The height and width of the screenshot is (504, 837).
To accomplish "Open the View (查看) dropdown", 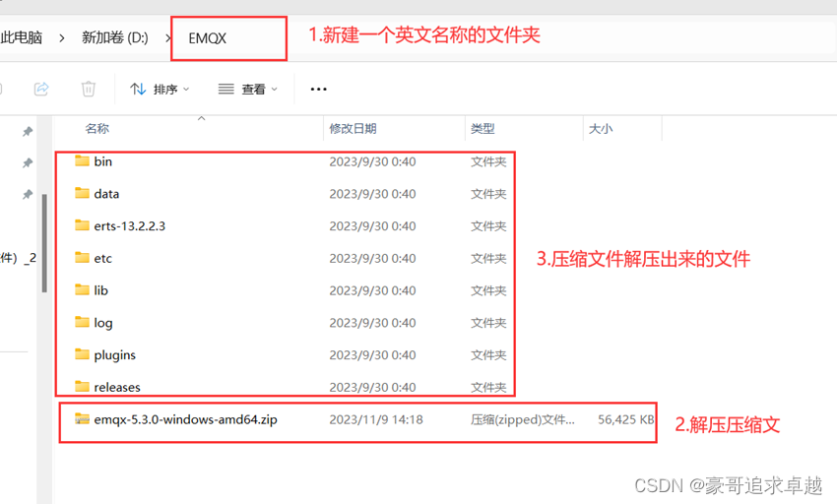I will (248, 90).
